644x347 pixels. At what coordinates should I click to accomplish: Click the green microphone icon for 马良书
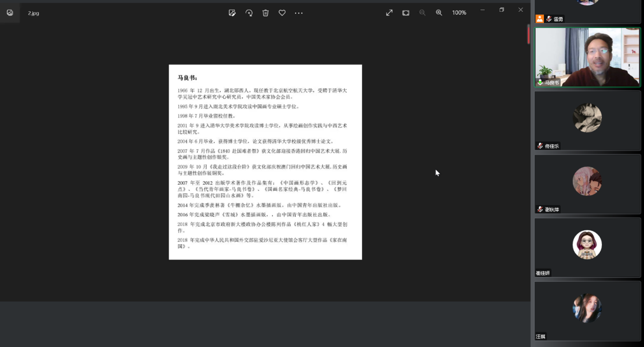(540, 82)
